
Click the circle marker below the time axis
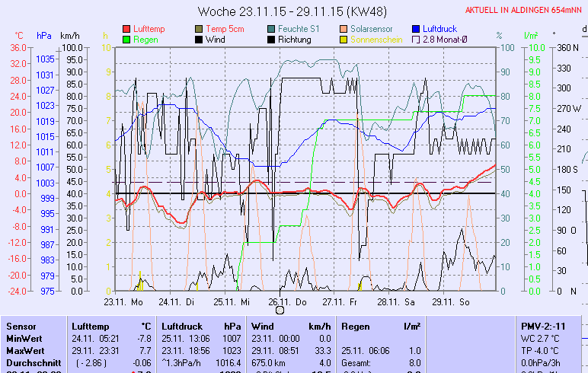coord(280,310)
